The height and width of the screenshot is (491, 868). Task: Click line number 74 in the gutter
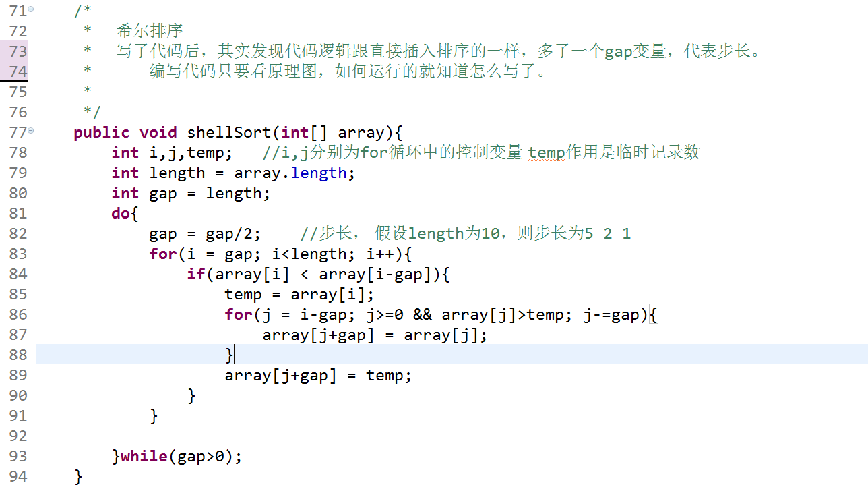click(18, 71)
